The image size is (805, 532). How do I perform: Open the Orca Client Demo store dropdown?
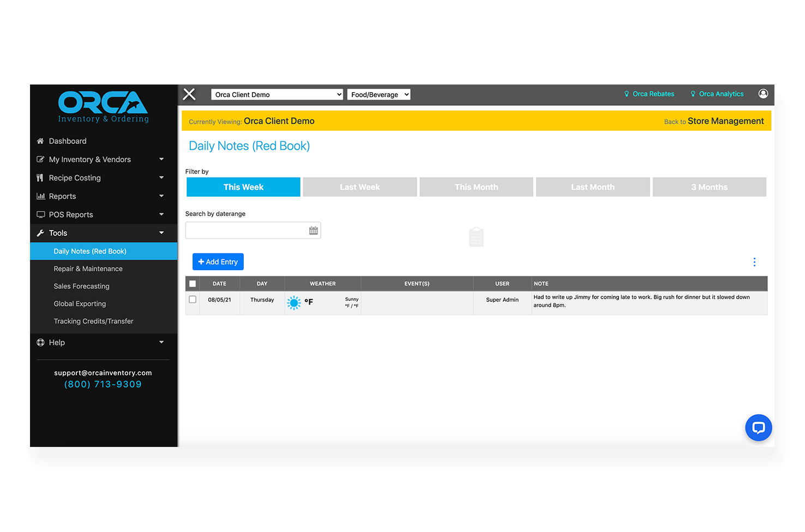[277, 94]
